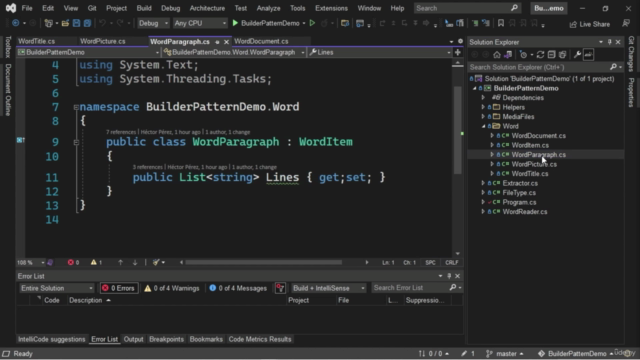The image size is (640, 360).
Task: Click the Feedback icon next to Live Share
Action: click(x=626, y=24)
